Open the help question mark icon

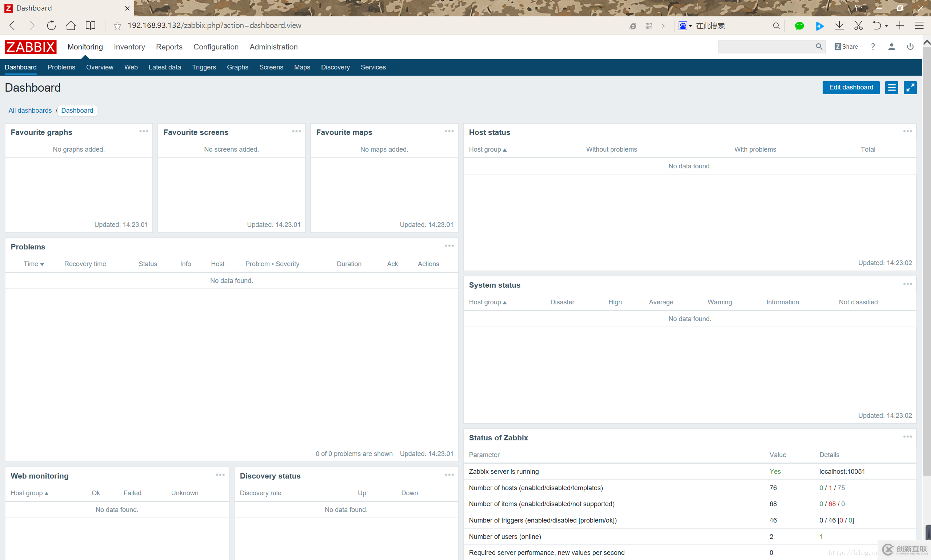pos(873,47)
